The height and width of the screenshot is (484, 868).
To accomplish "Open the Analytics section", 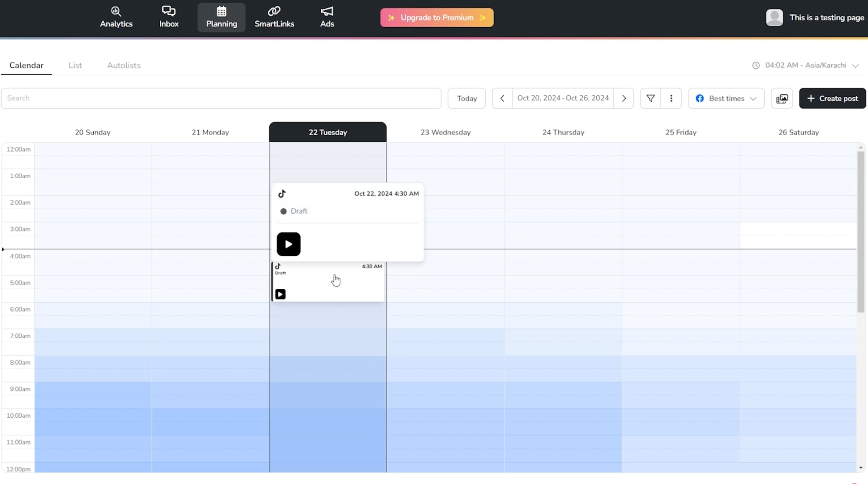I will click(116, 17).
